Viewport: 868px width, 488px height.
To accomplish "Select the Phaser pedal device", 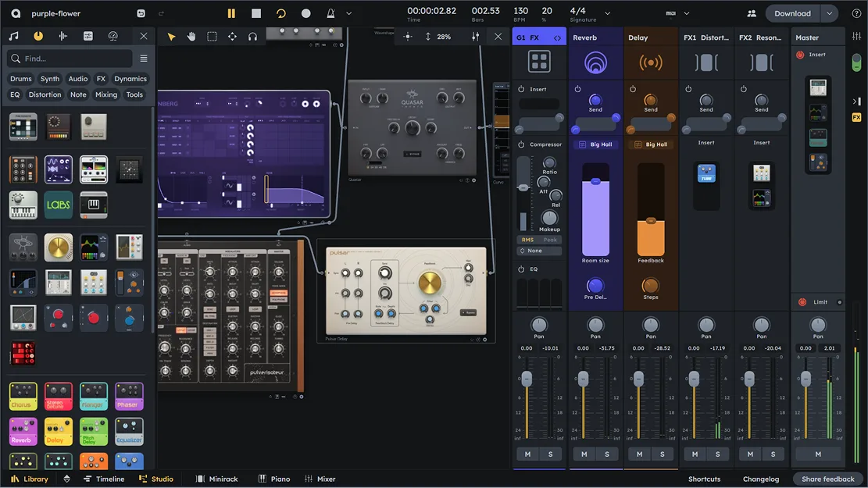I will point(129,396).
